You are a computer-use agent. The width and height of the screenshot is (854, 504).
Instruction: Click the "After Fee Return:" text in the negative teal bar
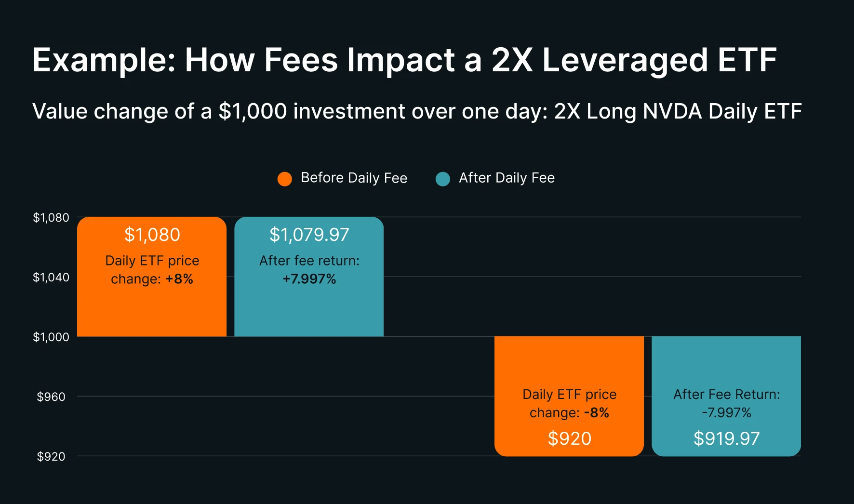click(726, 395)
